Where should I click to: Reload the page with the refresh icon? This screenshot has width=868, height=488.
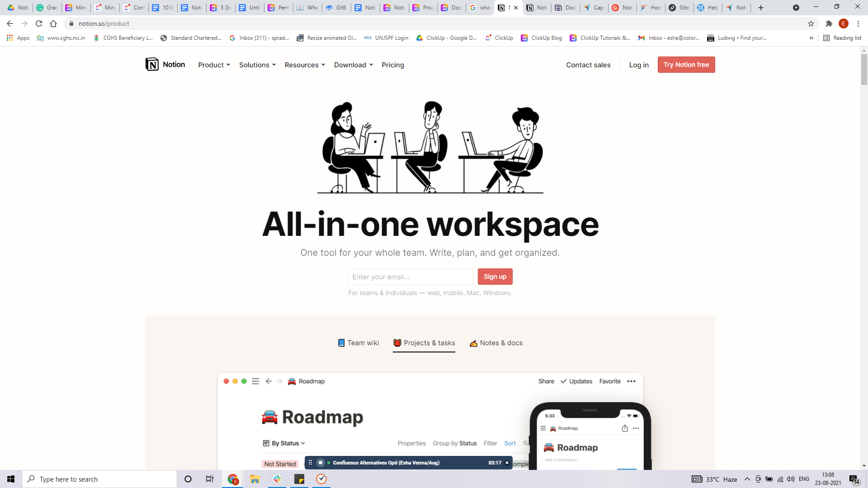pos(39,23)
